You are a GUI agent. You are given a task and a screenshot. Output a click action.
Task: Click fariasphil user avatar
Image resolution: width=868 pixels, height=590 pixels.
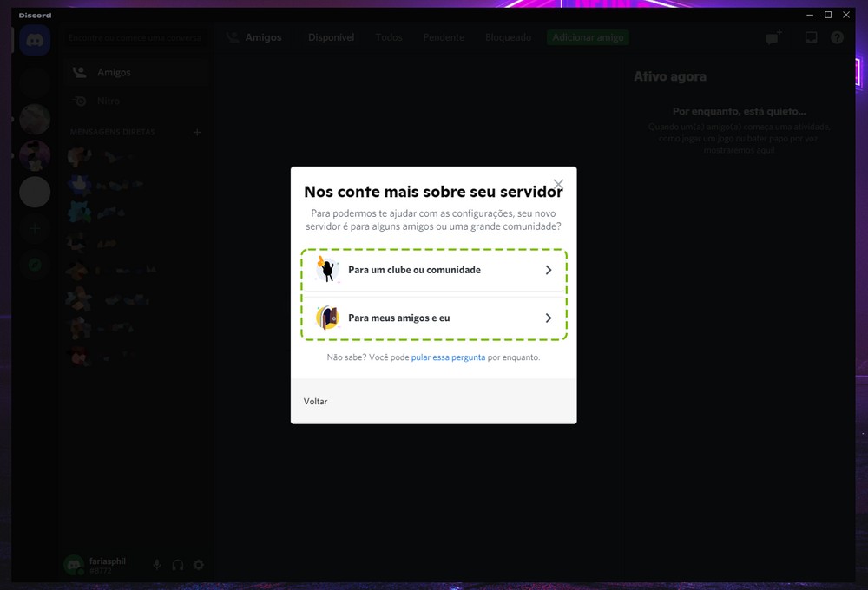pyautogui.click(x=74, y=565)
